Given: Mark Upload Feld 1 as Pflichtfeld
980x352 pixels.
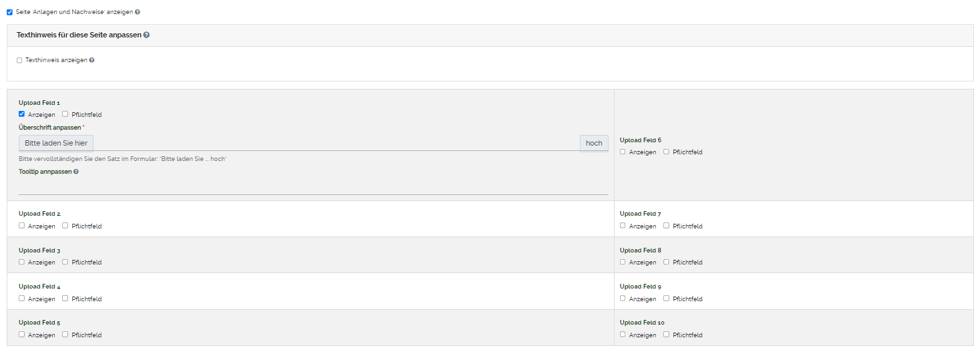Looking at the screenshot, I should [65, 114].
